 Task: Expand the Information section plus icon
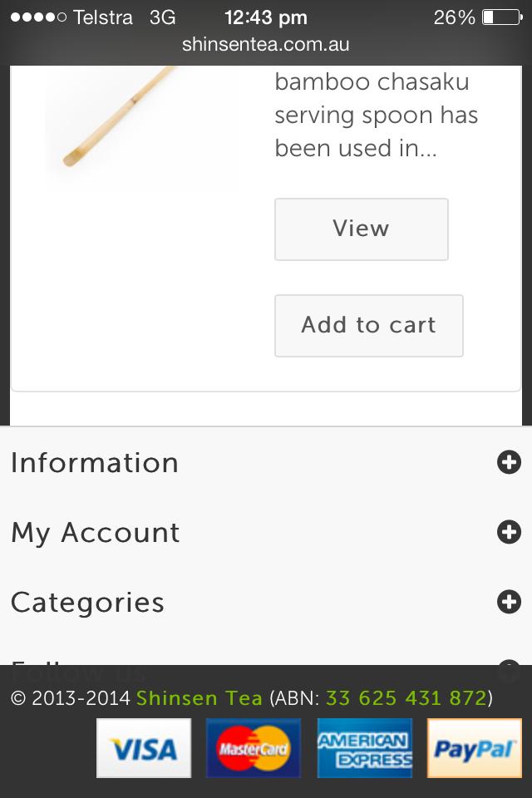coord(509,462)
